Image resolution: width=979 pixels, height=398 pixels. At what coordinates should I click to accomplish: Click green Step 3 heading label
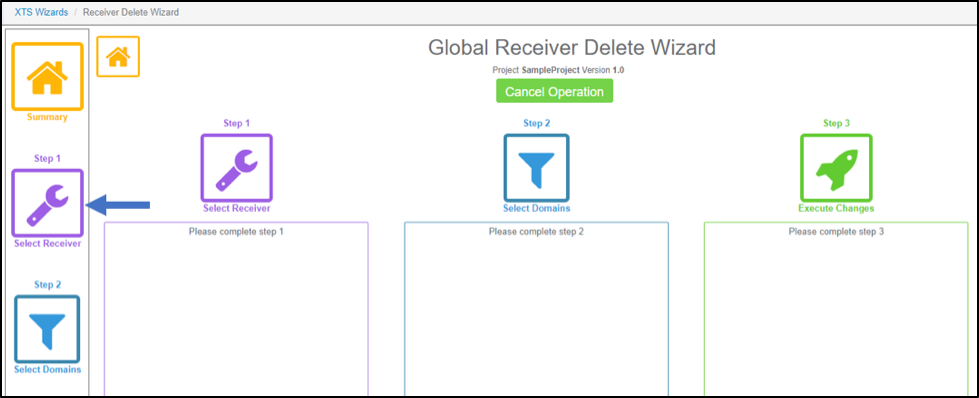coord(836,123)
